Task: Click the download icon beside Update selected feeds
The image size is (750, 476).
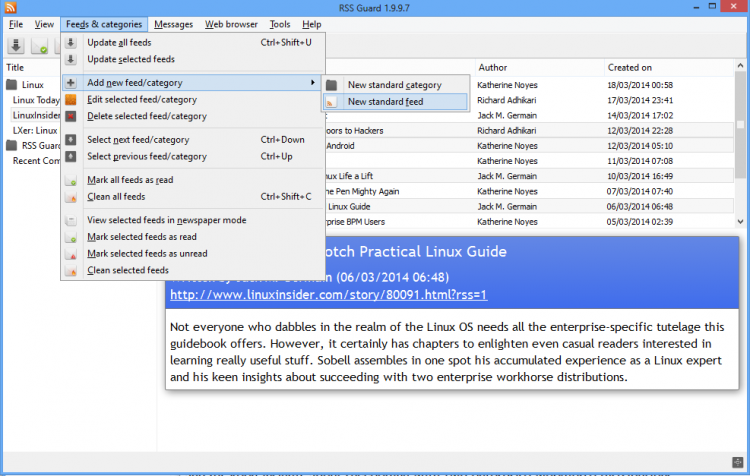Action: (71, 59)
